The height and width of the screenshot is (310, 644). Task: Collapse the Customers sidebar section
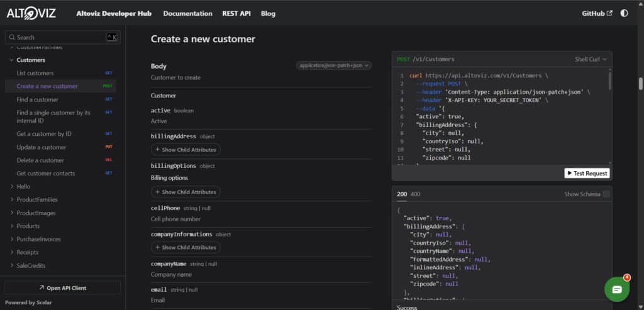click(x=12, y=60)
